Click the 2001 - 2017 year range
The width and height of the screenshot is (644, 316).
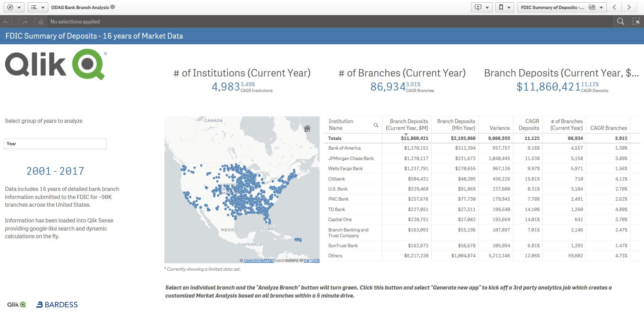tap(55, 171)
